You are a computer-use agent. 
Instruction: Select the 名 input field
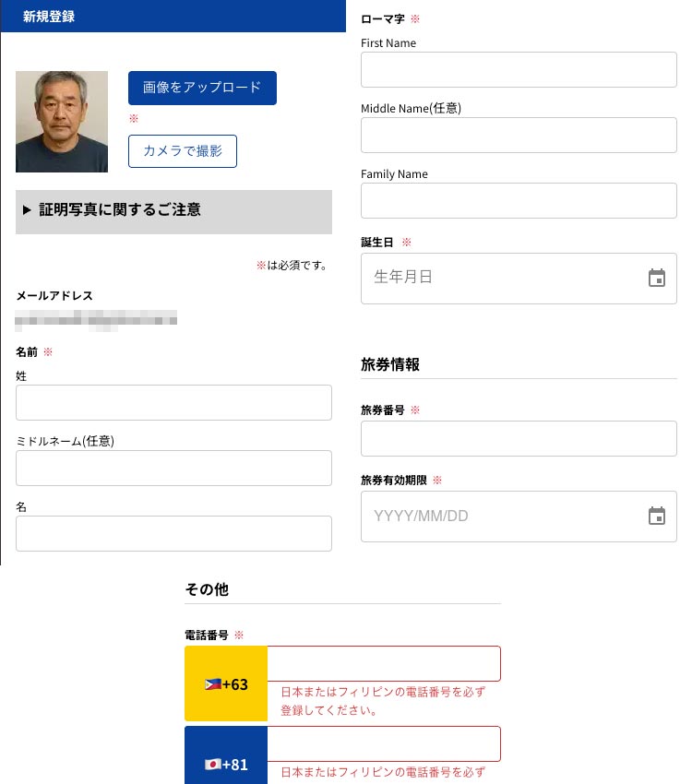click(x=173, y=534)
